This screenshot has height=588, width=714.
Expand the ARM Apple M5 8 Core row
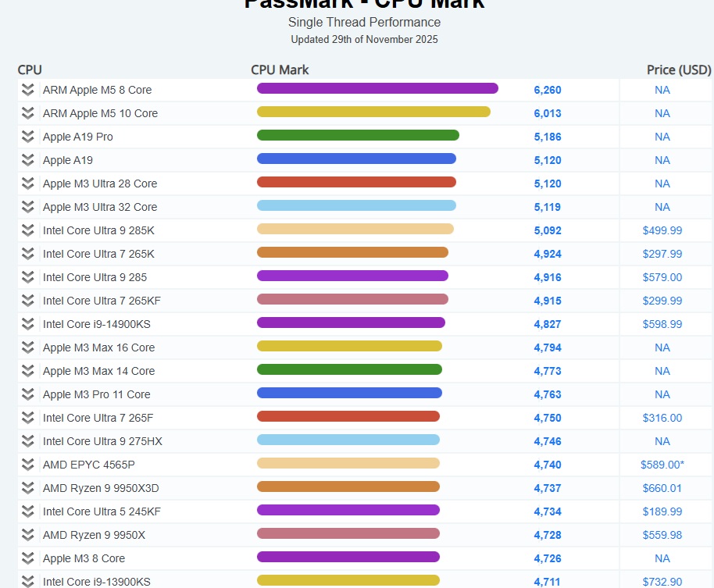point(28,90)
